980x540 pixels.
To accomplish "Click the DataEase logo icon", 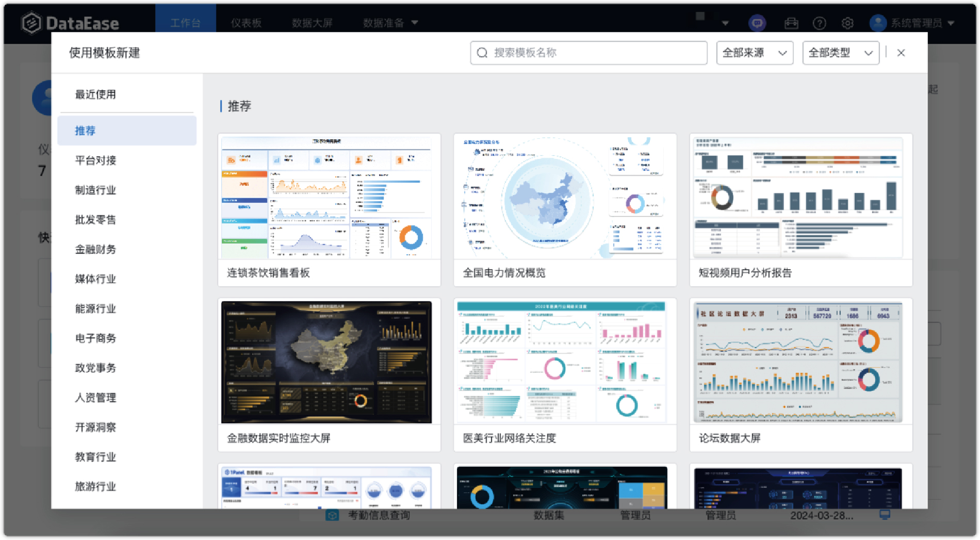I will (31, 23).
